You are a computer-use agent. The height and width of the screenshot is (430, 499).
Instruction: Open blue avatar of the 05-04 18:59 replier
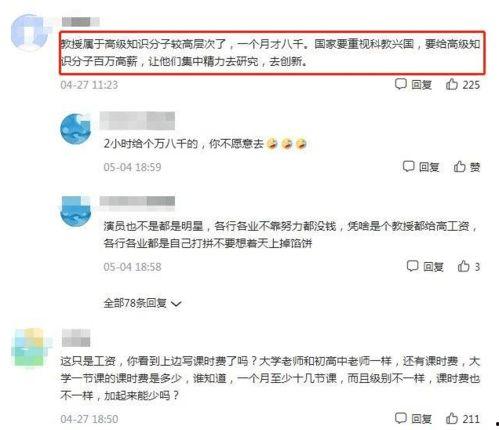76,129
